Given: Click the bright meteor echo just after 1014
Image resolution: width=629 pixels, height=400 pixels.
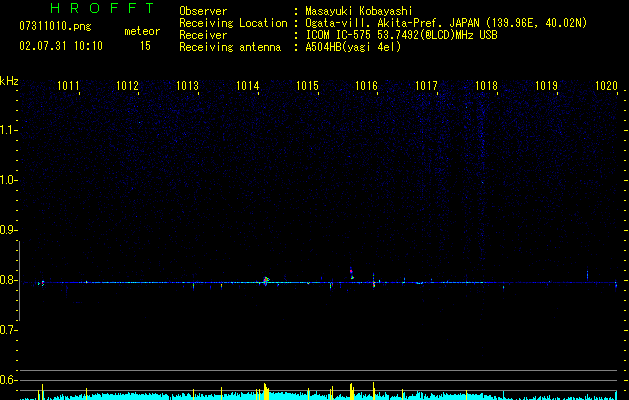Looking at the screenshot, I should pyautogui.click(x=266, y=280).
